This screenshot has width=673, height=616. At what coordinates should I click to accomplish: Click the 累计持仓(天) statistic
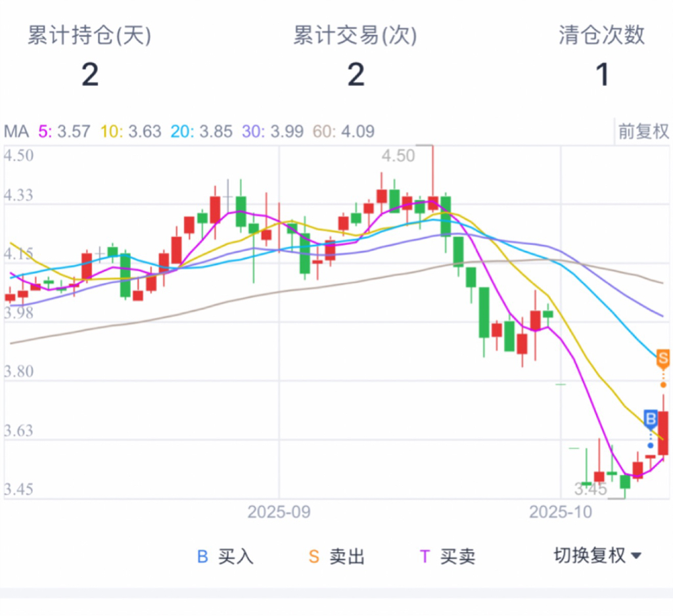pos(89,56)
